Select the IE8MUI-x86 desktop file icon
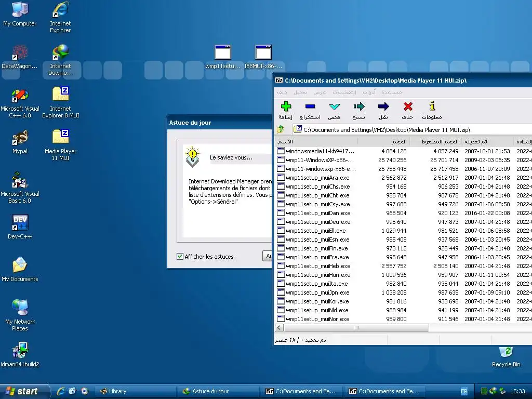 [263, 57]
